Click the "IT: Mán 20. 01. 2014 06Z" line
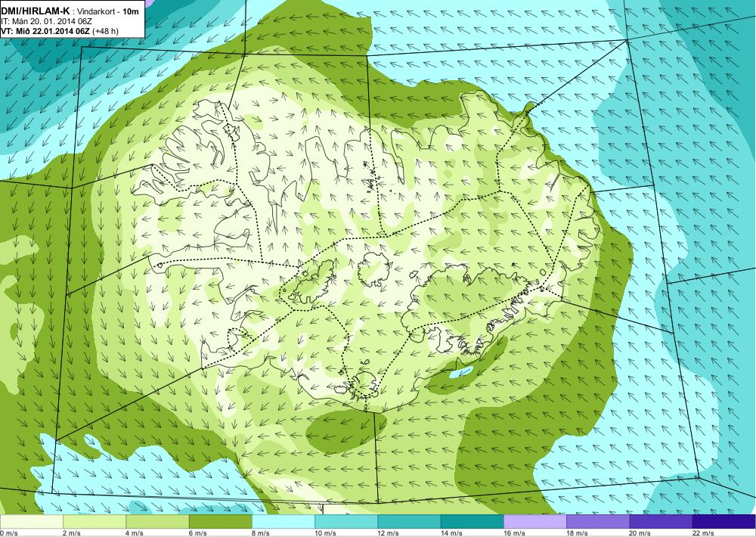 (x=47, y=21)
